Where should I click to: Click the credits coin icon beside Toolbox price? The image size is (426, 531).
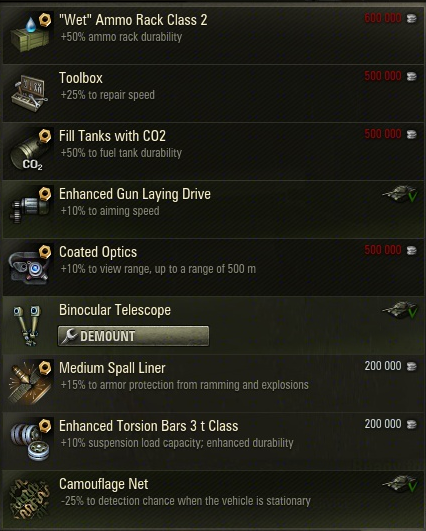pyautogui.click(x=411, y=76)
